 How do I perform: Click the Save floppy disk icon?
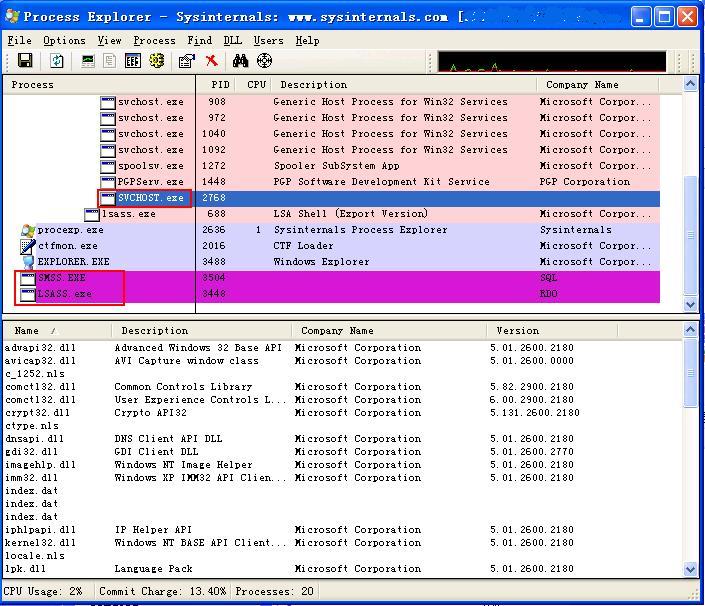click(x=25, y=61)
